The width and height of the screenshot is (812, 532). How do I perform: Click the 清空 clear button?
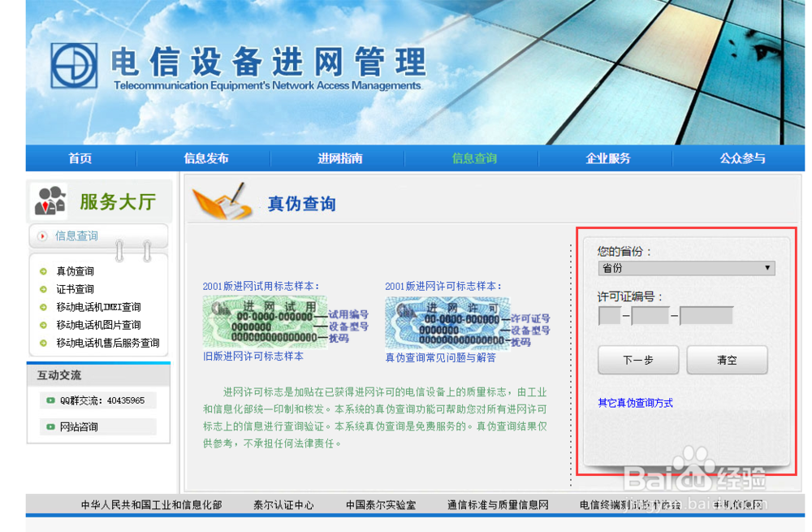(x=727, y=359)
